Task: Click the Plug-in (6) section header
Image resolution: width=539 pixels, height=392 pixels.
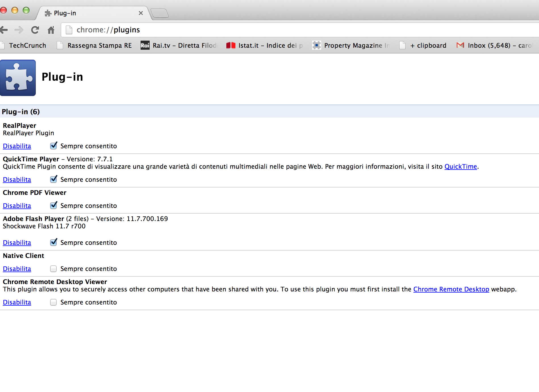Action: 269,112
